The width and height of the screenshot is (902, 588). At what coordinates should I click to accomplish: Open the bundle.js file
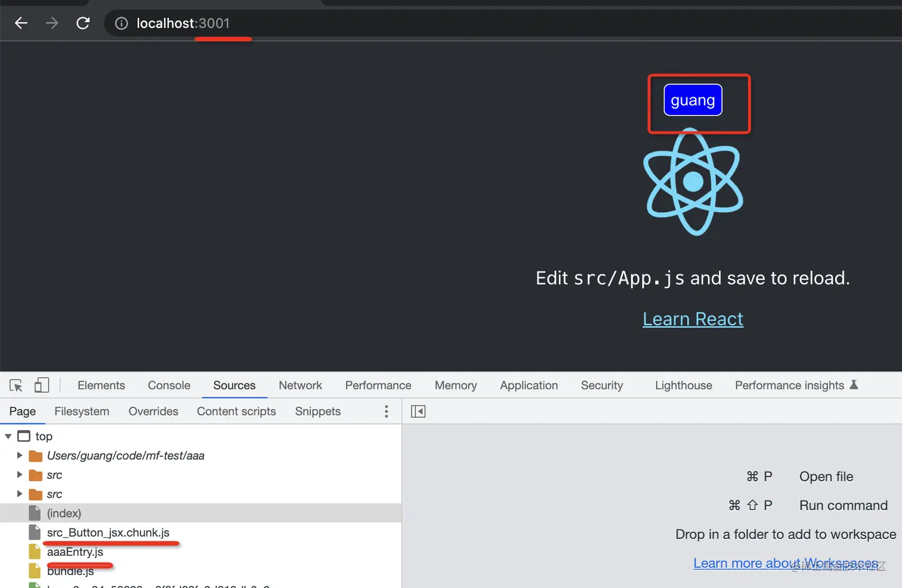(x=200, y=571)
